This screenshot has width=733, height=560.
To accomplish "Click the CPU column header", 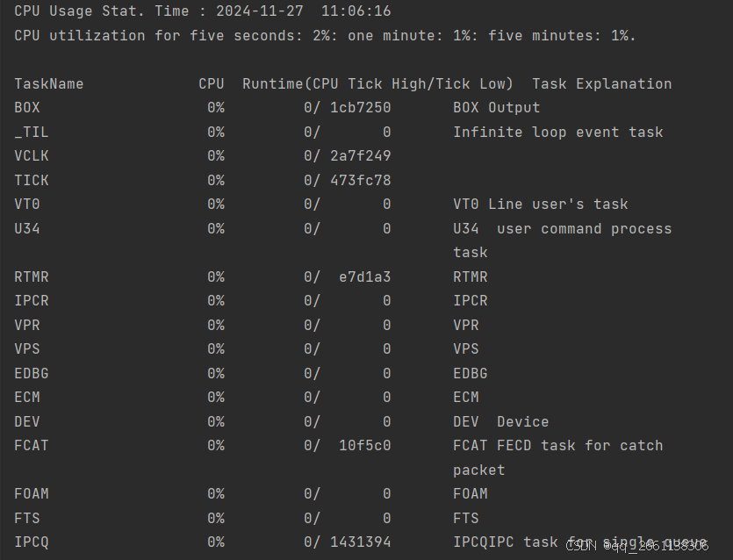I will [x=212, y=84].
